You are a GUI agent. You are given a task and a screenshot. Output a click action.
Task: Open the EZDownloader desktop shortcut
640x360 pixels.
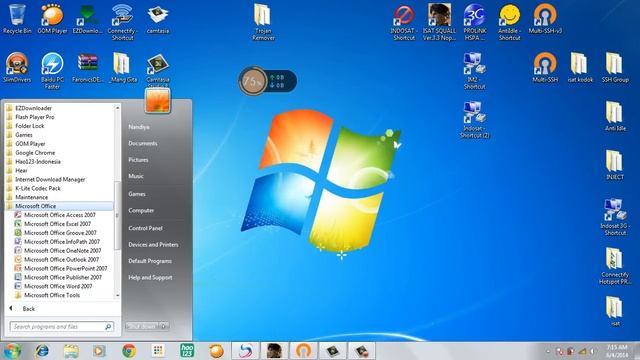click(87, 19)
